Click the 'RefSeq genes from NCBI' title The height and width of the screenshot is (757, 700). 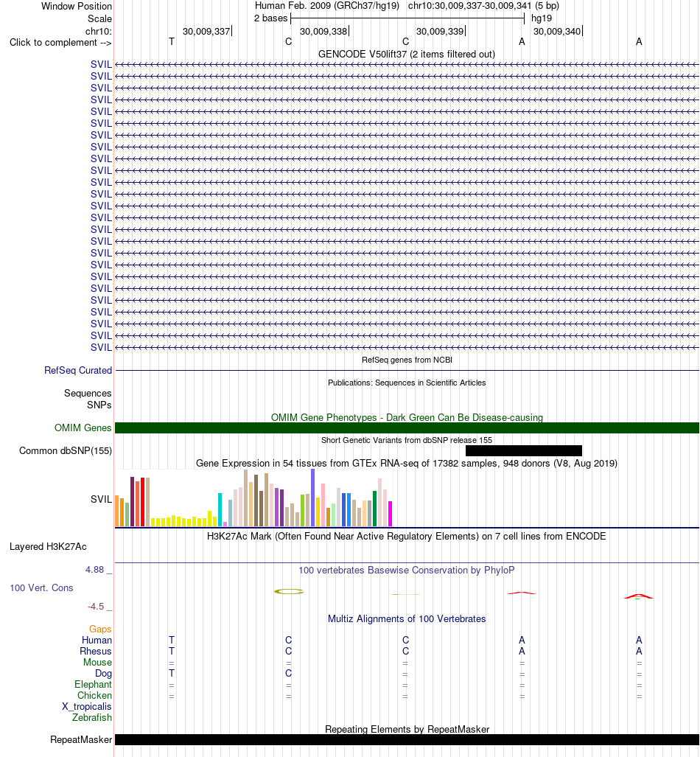tap(407, 360)
